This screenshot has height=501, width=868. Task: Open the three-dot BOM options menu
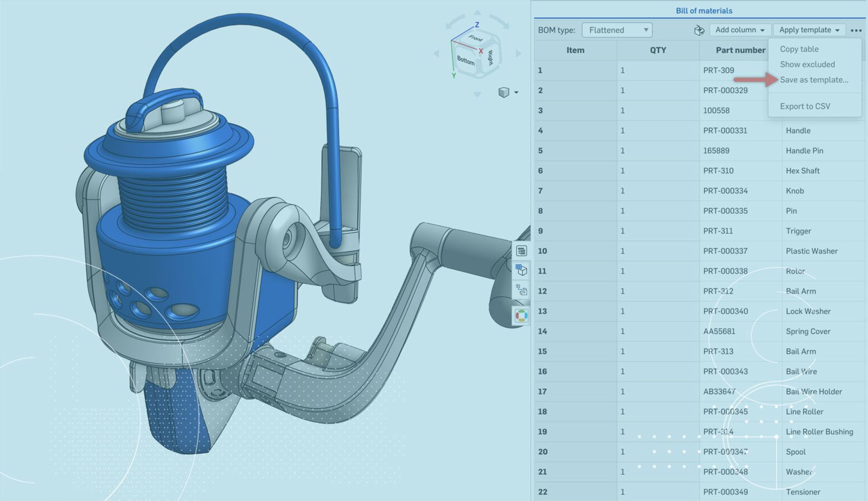856,30
